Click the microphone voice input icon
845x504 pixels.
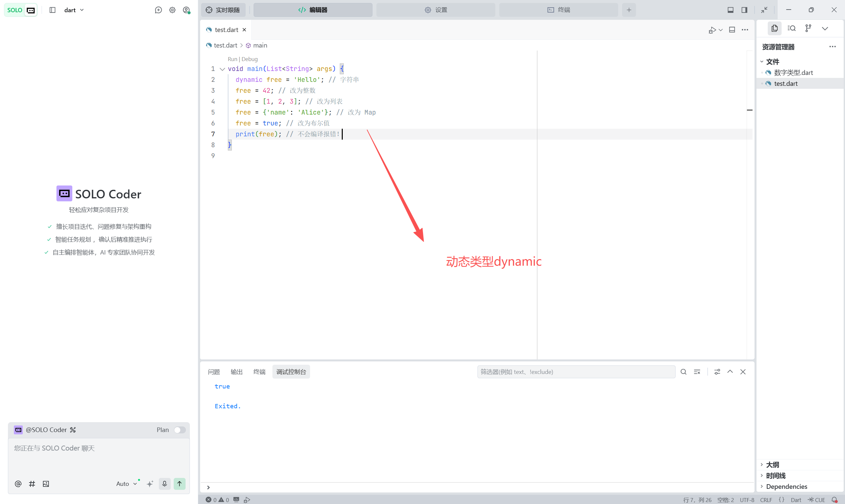(x=164, y=483)
